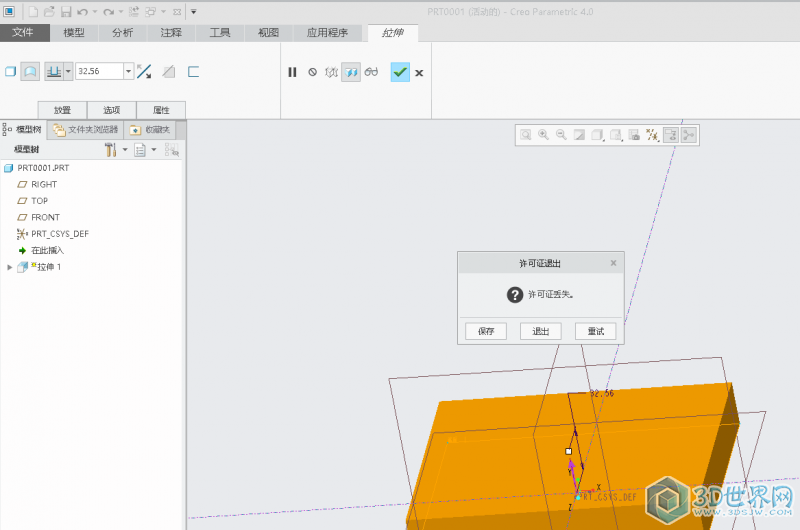
Task: Accept the extrude with green checkmark
Action: tap(400, 72)
